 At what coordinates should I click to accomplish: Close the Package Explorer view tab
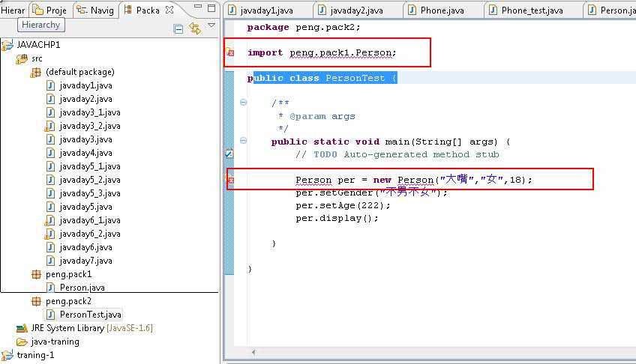(169, 10)
